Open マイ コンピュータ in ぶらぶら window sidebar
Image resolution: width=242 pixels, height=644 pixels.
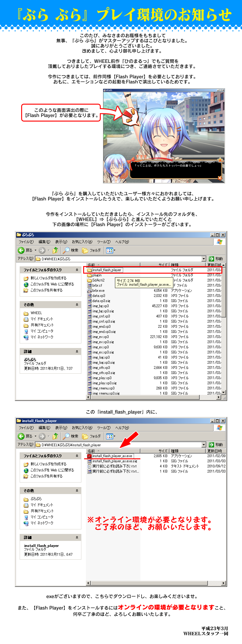(x=38, y=331)
